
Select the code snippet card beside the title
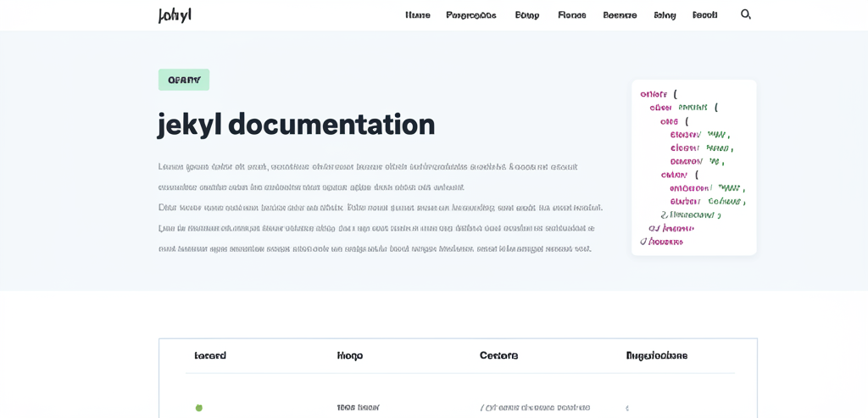(x=693, y=168)
